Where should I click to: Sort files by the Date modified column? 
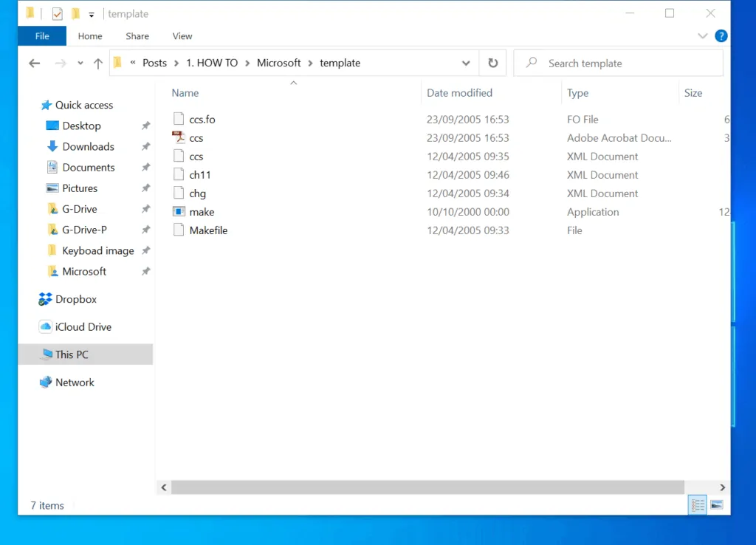459,92
